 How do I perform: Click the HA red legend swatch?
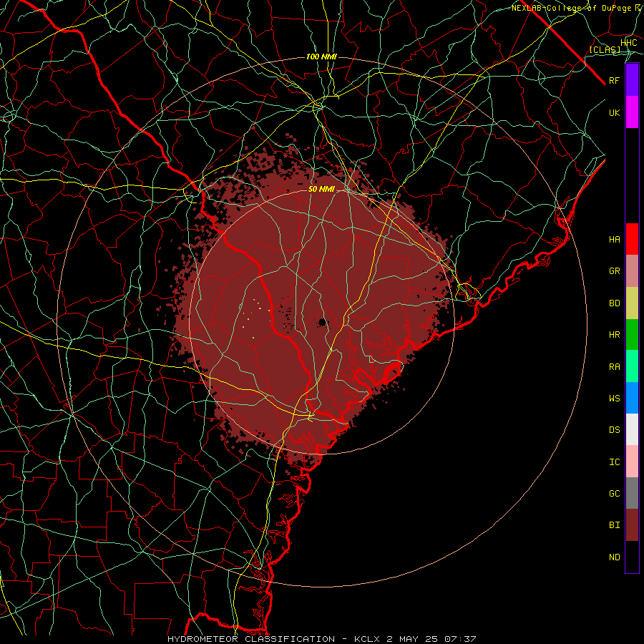pos(632,239)
